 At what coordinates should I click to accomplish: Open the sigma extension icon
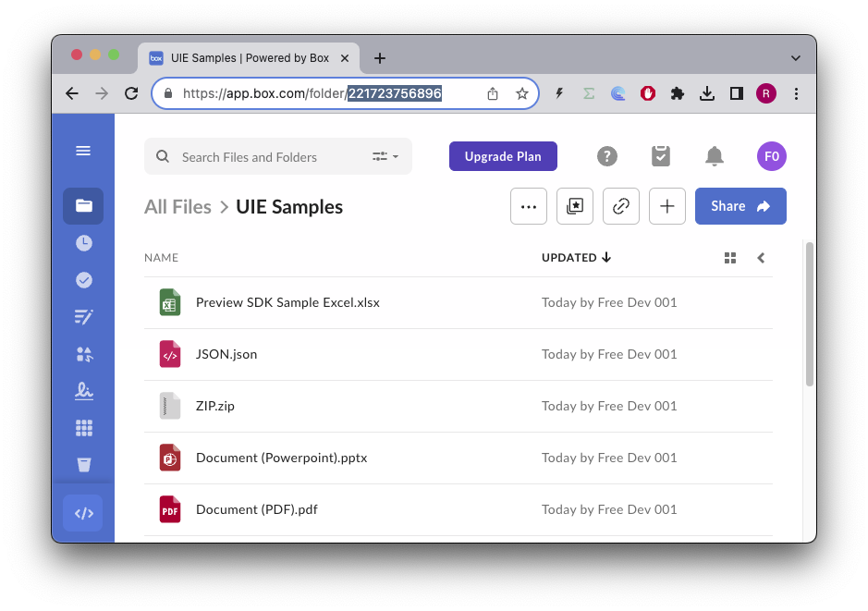pyautogui.click(x=589, y=93)
